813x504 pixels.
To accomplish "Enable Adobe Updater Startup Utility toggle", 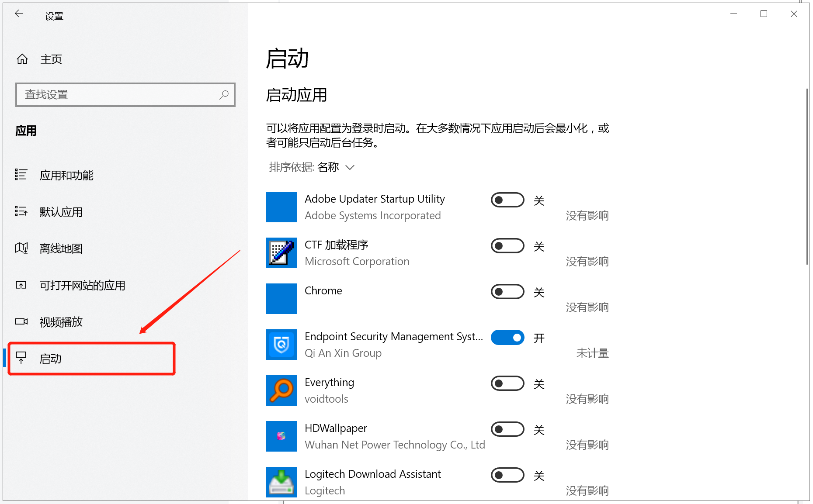I will tap(507, 200).
